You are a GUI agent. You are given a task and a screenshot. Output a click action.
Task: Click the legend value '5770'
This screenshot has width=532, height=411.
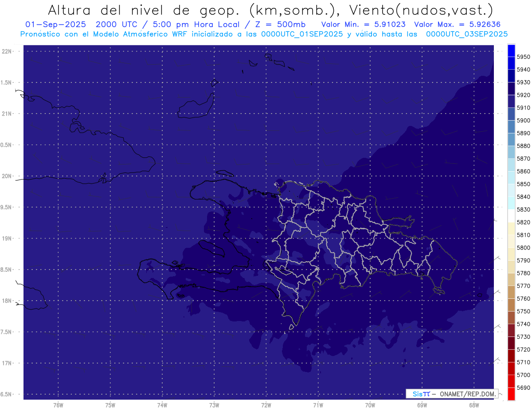point(523,286)
